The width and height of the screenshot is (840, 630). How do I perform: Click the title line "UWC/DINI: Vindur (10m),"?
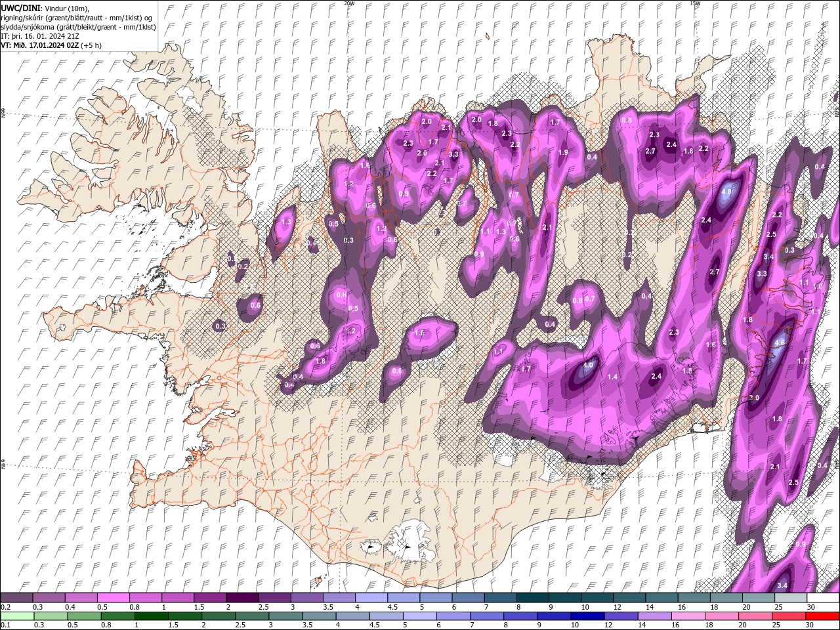point(45,8)
